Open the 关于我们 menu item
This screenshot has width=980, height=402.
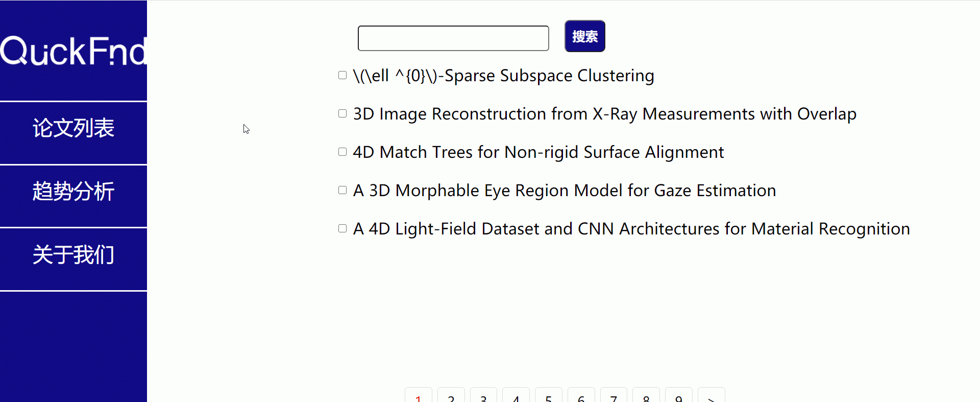coord(73,259)
